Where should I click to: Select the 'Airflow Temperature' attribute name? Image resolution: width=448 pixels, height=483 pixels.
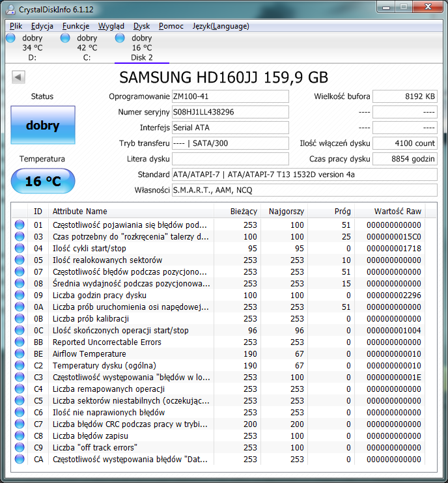click(x=89, y=353)
